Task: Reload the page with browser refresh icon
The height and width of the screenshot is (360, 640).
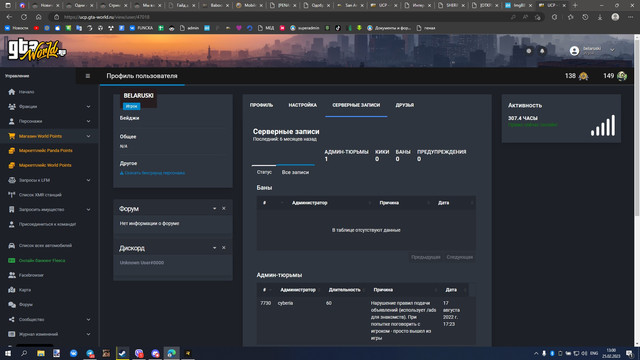Action: tap(24, 17)
